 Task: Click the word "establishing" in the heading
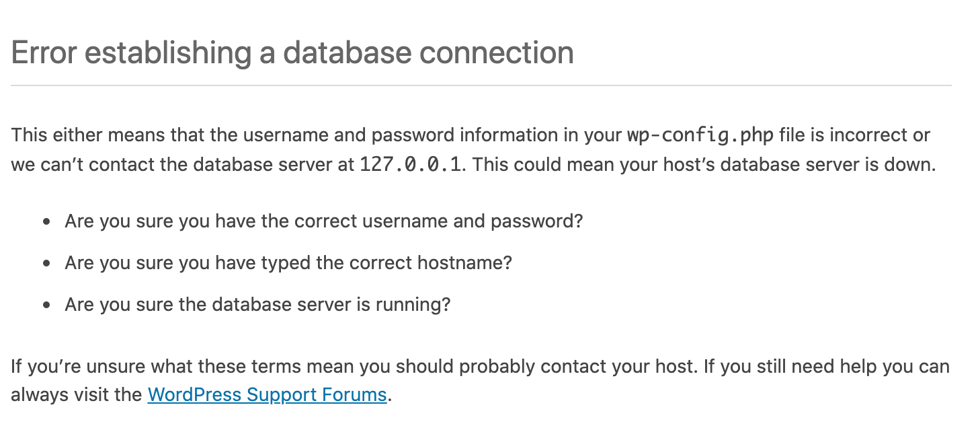[x=167, y=53]
